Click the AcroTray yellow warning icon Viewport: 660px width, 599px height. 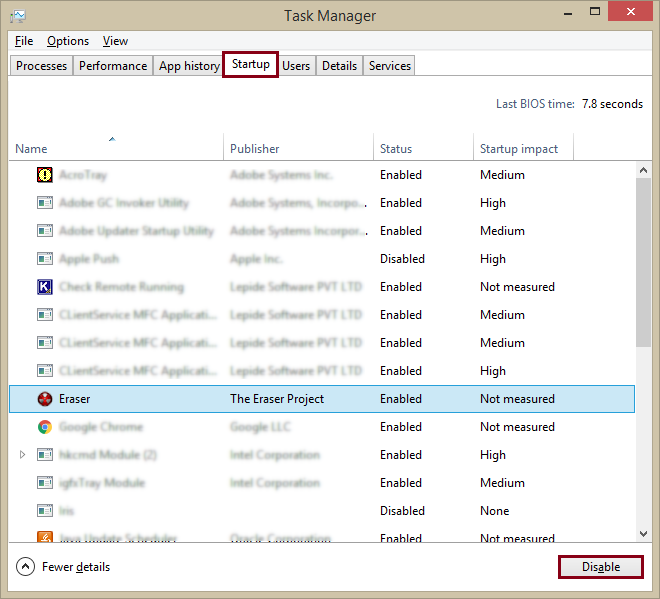tap(45, 175)
